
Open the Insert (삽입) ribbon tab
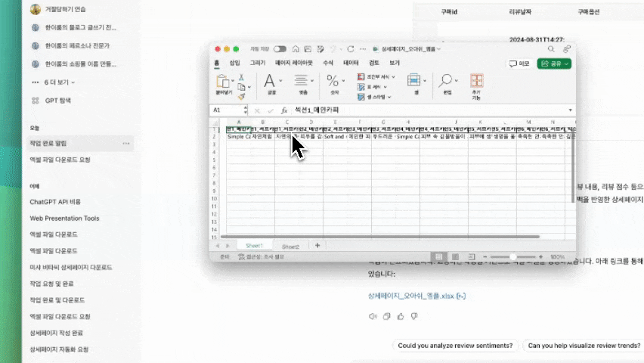[x=234, y=64]
